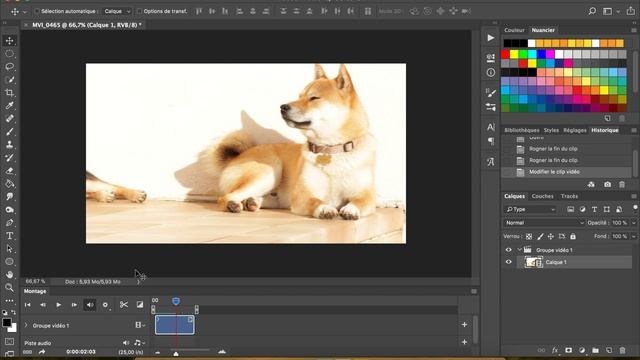Hide Groupe vidéo 1 layer visibility eye
Viewport: 640px width, 360px height.
509,250
